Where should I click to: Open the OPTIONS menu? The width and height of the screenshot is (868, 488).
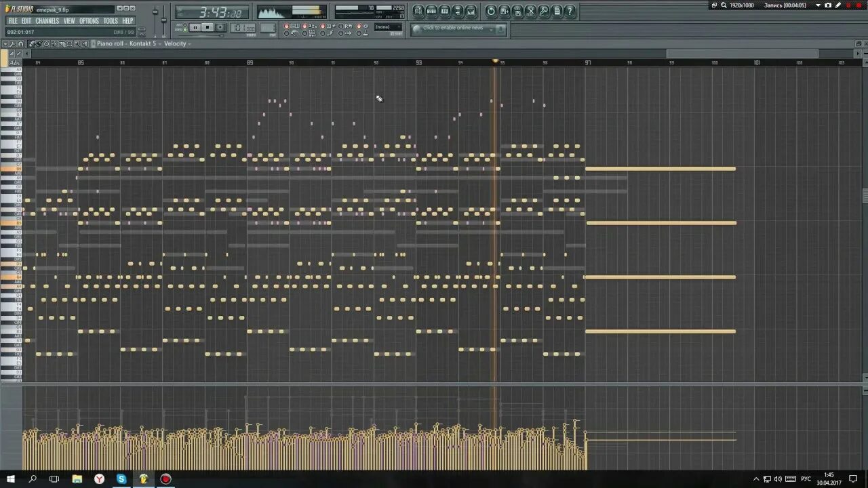[89, 21]
